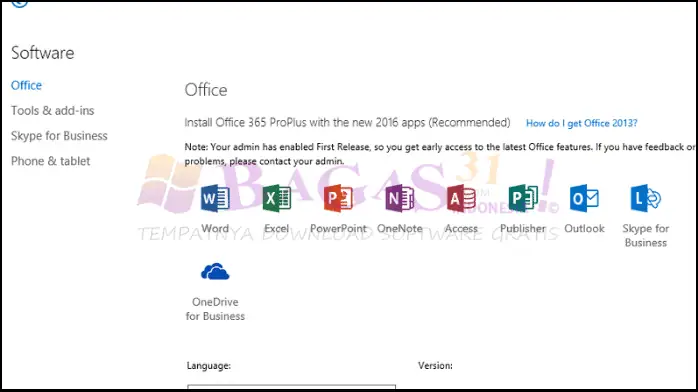Select the Skype for Business app icon

(x=646, y=198)
